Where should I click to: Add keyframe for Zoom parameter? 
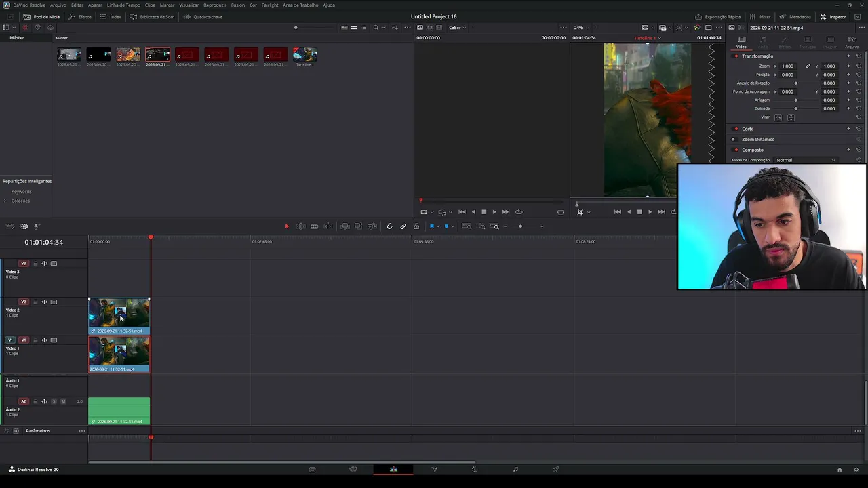point(848,66)
